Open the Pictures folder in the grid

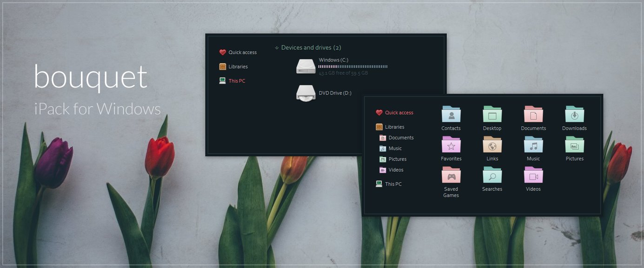click(574, 145)
